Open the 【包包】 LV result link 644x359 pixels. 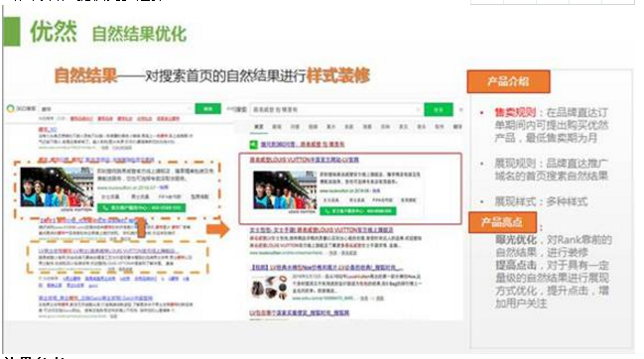pos(326,268)
